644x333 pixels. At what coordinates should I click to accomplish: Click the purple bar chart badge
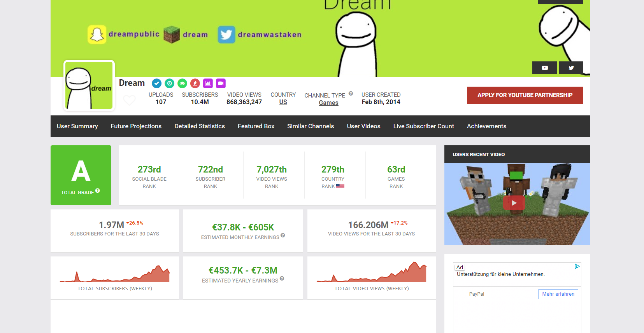208,83
